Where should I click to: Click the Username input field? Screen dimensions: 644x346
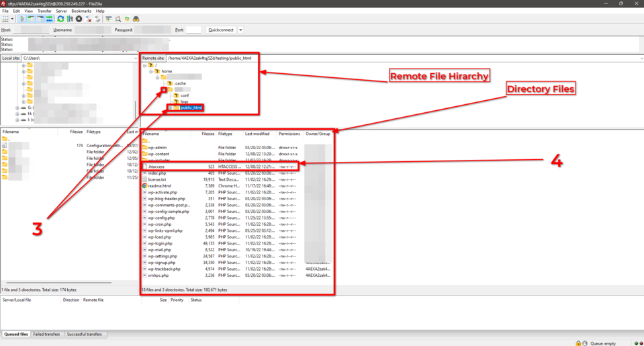click(x=93, y=30)
